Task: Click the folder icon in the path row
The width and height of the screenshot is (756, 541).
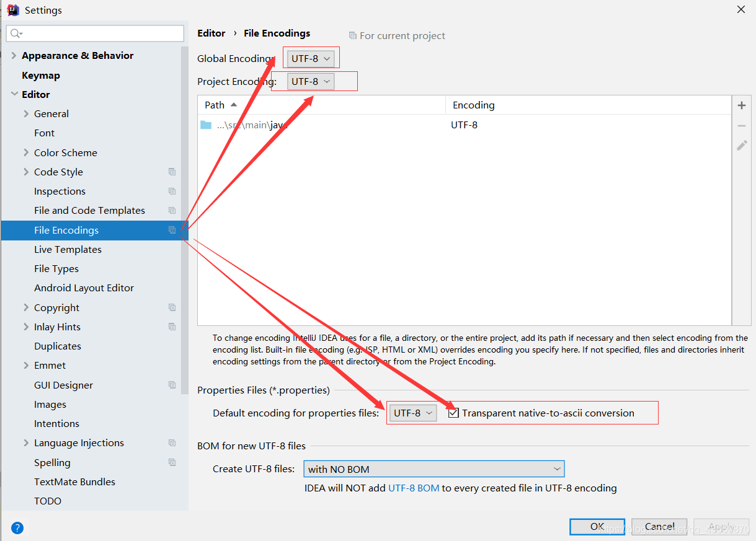Action: click(206, 125)
